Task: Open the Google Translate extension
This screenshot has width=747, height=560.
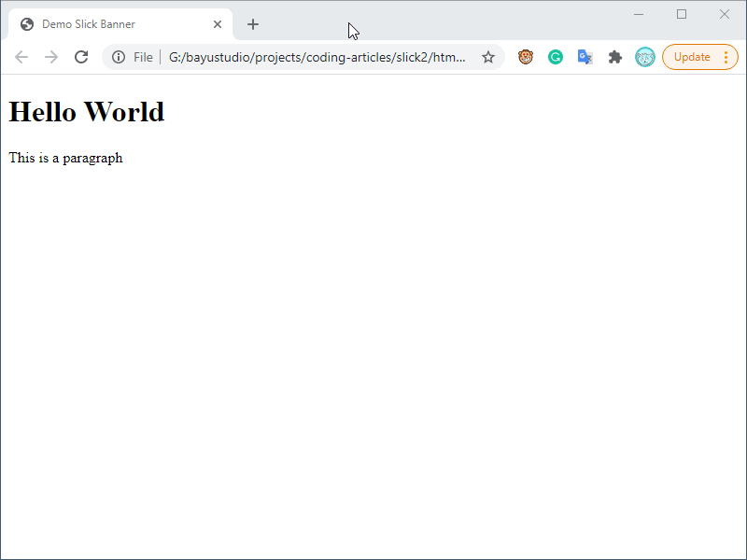Action: pyautogui.click(x=585, y=57)
